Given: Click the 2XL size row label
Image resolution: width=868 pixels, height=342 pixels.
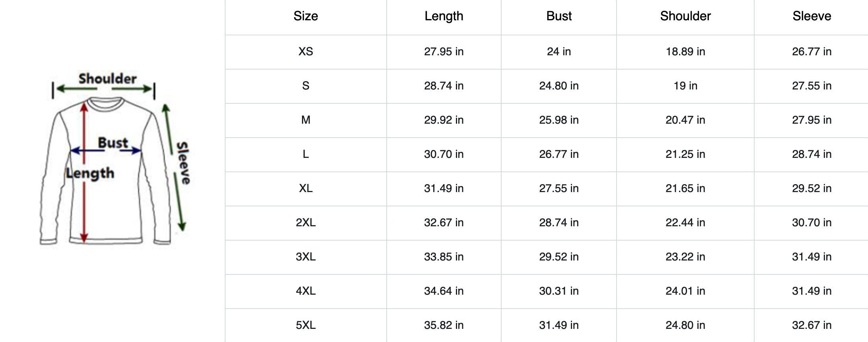Looking at the screenshot, I should coord(306,223).
